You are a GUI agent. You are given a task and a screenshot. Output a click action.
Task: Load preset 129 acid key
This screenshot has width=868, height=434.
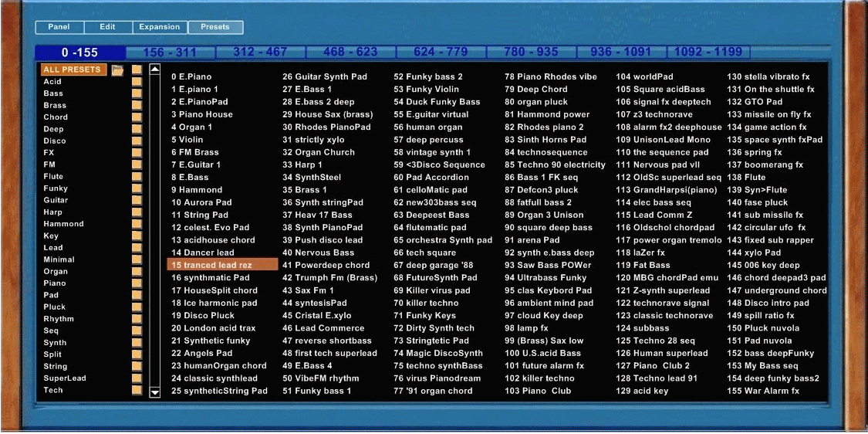tap(642, 392)
